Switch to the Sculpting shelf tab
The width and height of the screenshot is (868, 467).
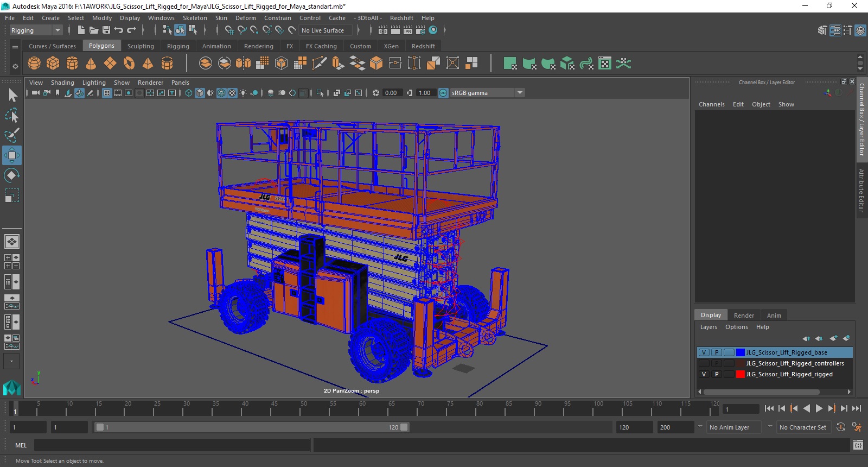pos(141,46)
